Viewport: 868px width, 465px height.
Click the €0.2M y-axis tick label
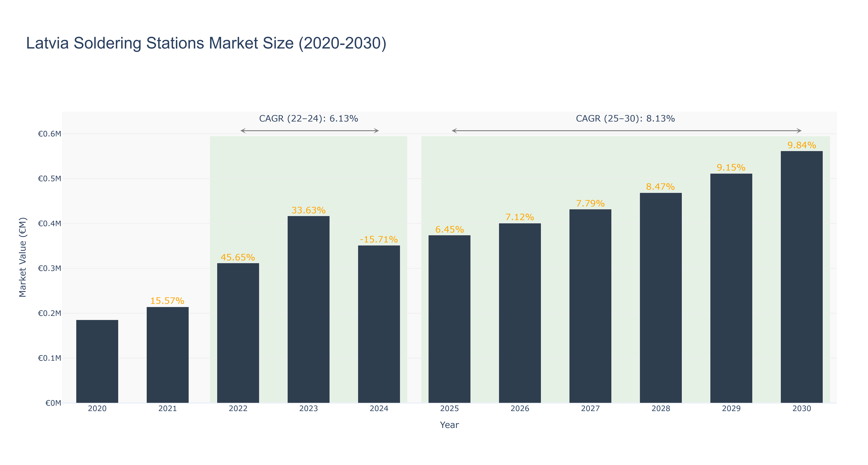point(50,313)
